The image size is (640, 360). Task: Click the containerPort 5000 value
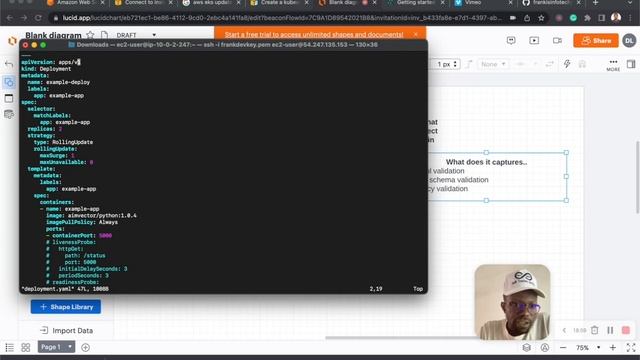105,235
